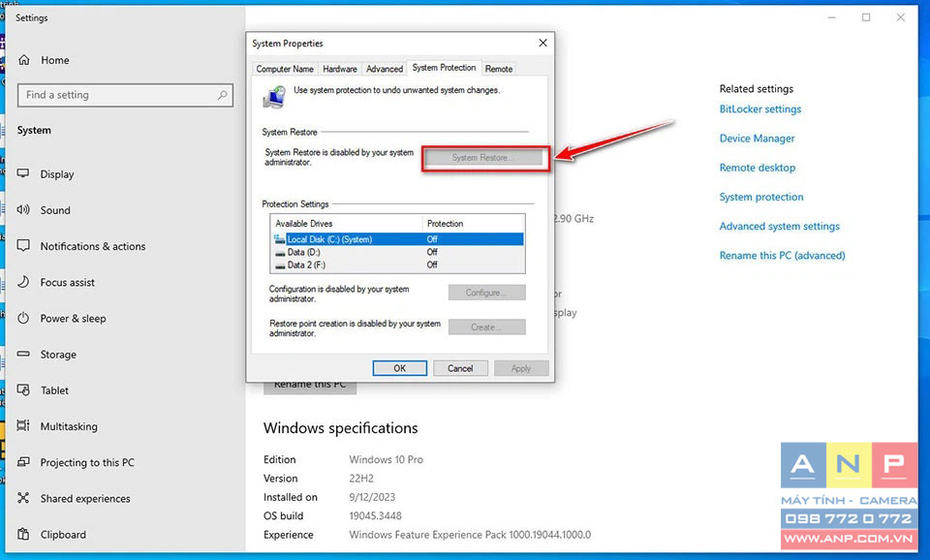
Task: Click the Apply button
Action: pos(521,368)
